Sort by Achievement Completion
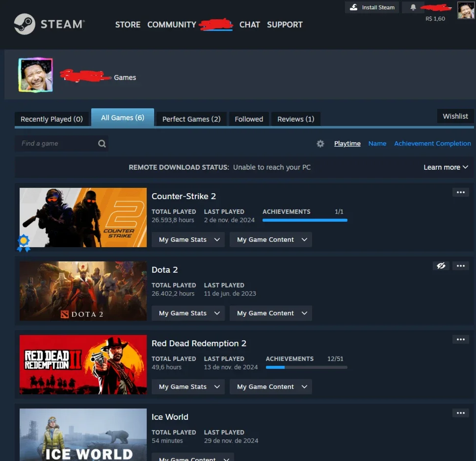The width and height of the screenshot is (476, 461). pos(433,144)
